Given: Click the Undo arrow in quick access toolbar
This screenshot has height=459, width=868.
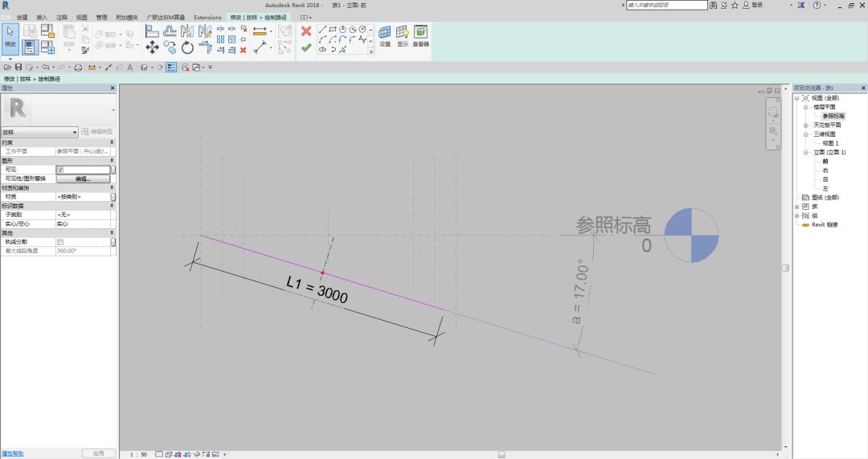Looking at the screenshot, I should coord(45,67).
